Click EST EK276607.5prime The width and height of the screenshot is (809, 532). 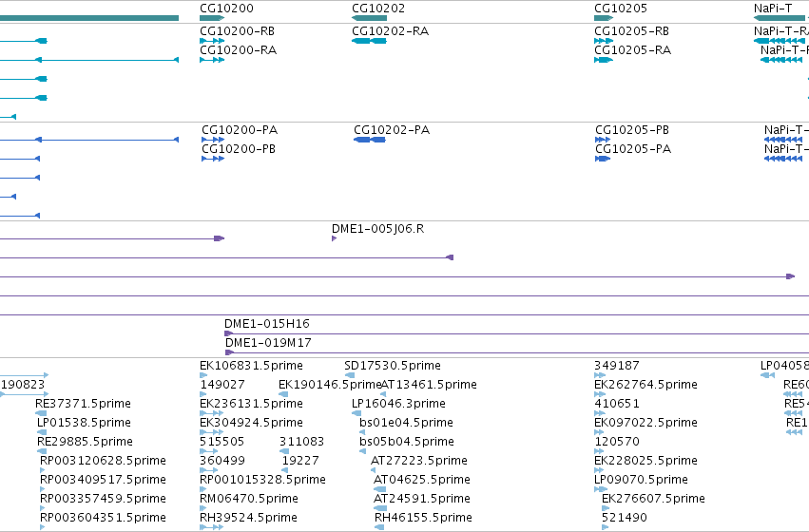point(653,499)
